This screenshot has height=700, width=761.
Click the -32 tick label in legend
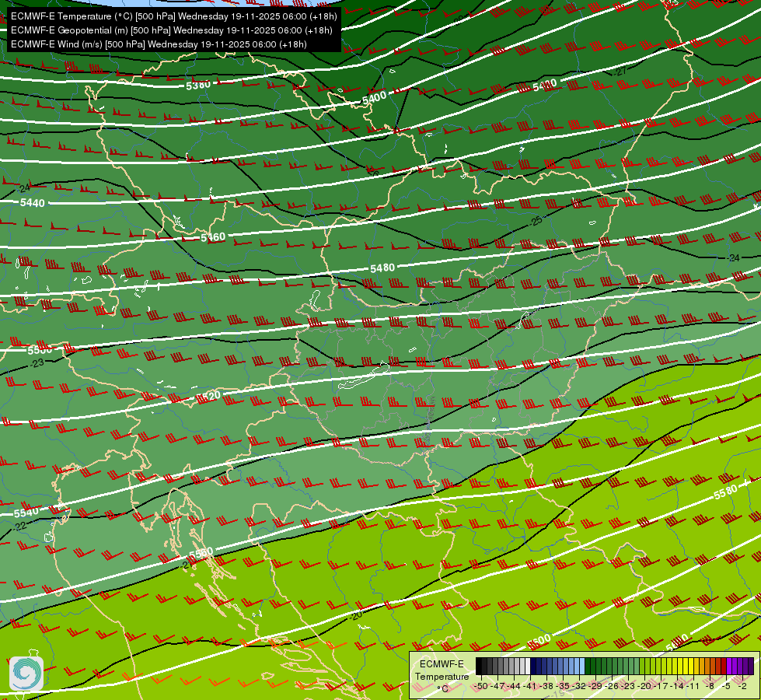579,686
